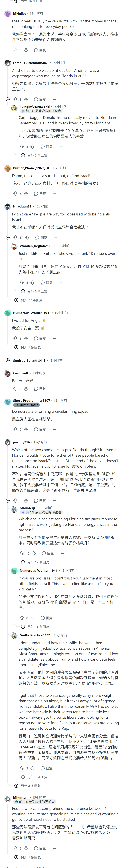This screenshot has width=122, height=868.
Task: Upvote MNniice's comment
Action: [x=15, y=50]
